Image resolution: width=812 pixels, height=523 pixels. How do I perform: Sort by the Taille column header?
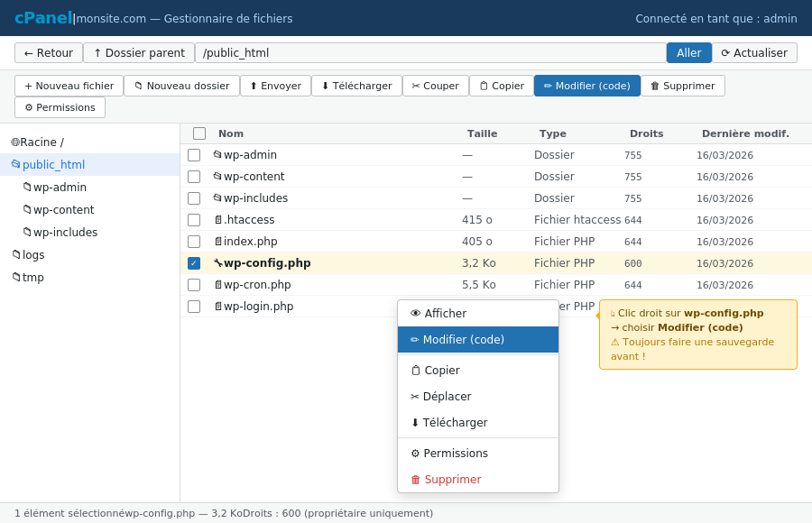[x=482, y=133]
